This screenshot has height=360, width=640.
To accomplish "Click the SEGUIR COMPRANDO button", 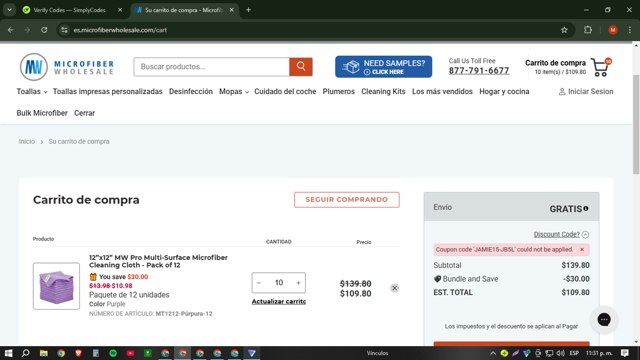I will 347,200.
